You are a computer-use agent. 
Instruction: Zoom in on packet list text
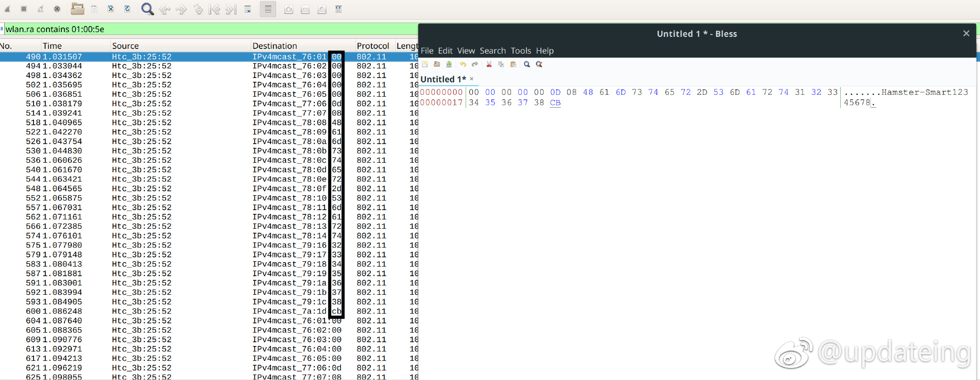coord(289,10)
